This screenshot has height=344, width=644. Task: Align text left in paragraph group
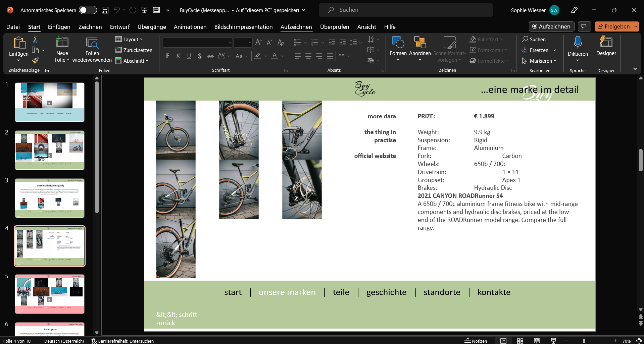[x=298, y=56]
